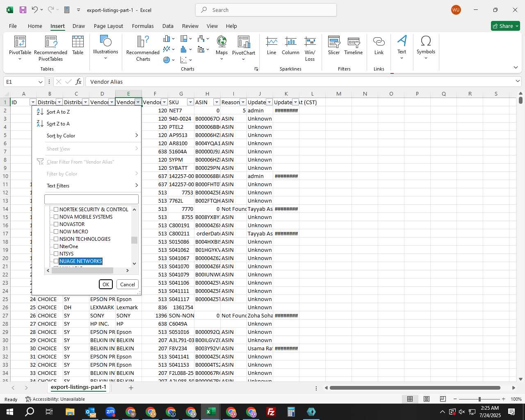
Task: Insert a Win/Loss sparkline
Action: coord(310,48)
